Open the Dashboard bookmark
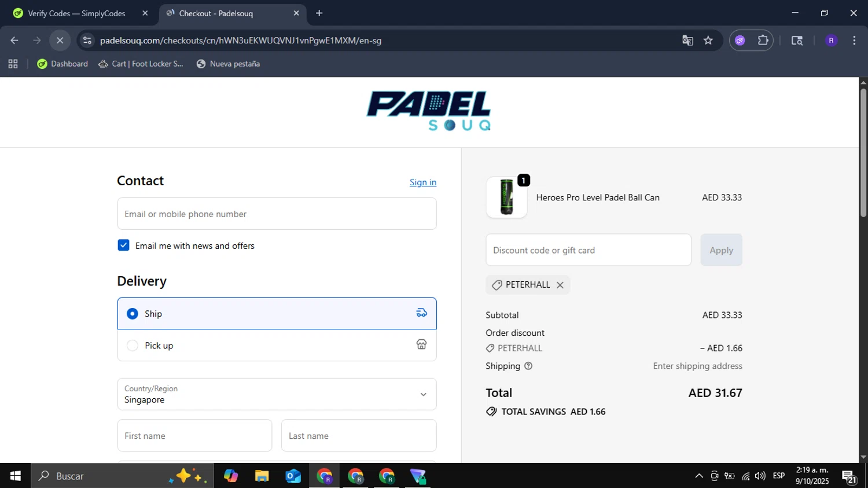This screenshot has width=868, height=488. point(62,64)
